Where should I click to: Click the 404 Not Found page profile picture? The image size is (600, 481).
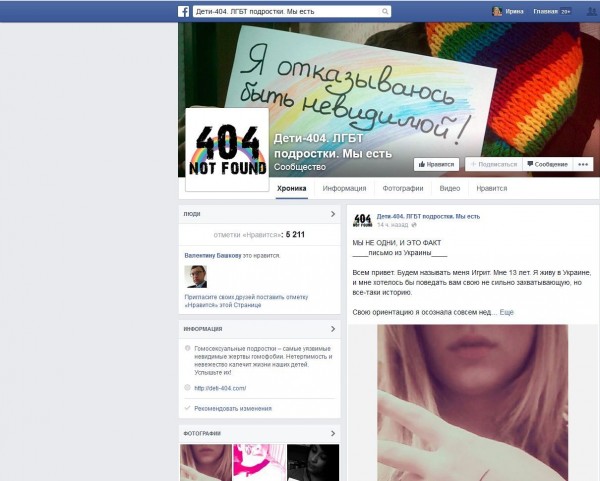coord(227,146)
